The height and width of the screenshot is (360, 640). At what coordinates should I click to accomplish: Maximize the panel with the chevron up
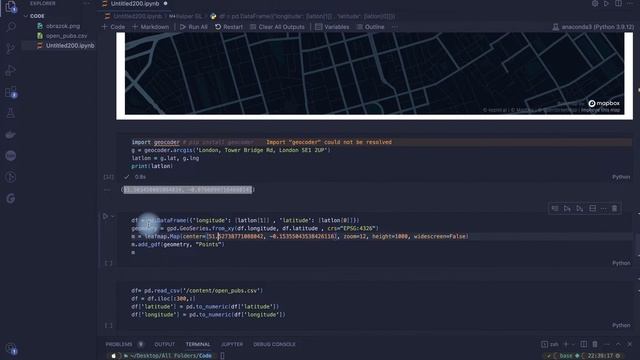pyautogui.click(x=618, y=344)
